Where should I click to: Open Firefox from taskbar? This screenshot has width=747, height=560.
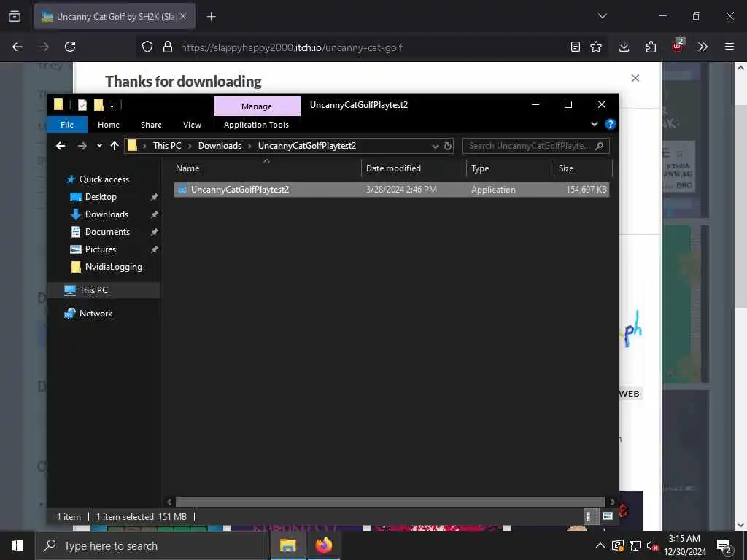pos(323,545)
